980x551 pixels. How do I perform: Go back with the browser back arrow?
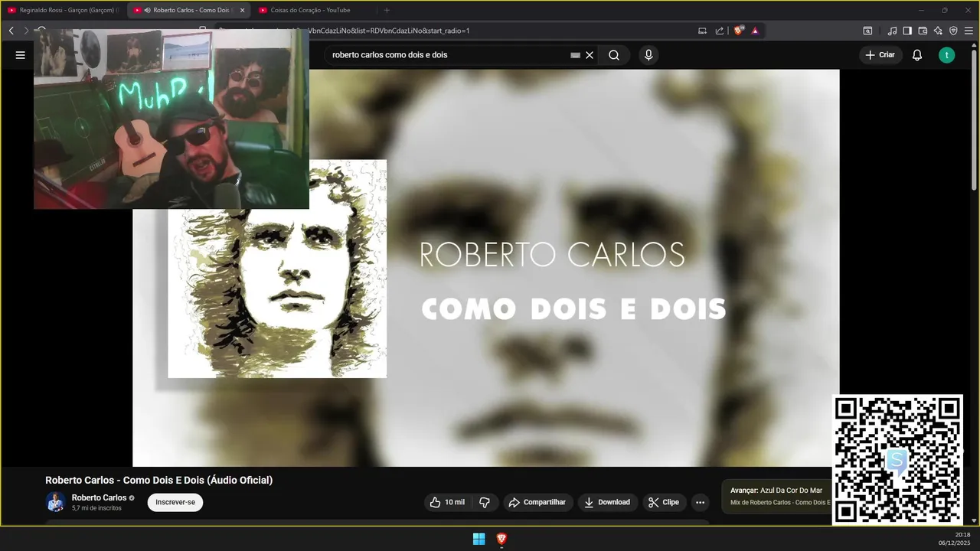click(x=11, y=31)
